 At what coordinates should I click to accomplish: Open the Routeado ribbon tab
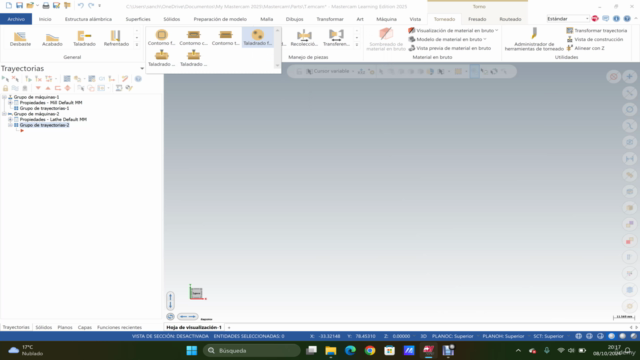(x=510, y=19)
